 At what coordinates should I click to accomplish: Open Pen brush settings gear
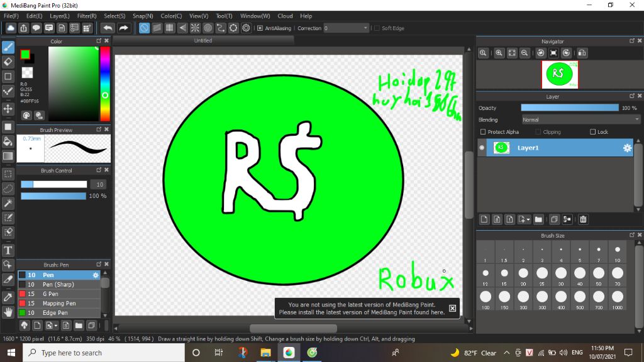(96, 275)
